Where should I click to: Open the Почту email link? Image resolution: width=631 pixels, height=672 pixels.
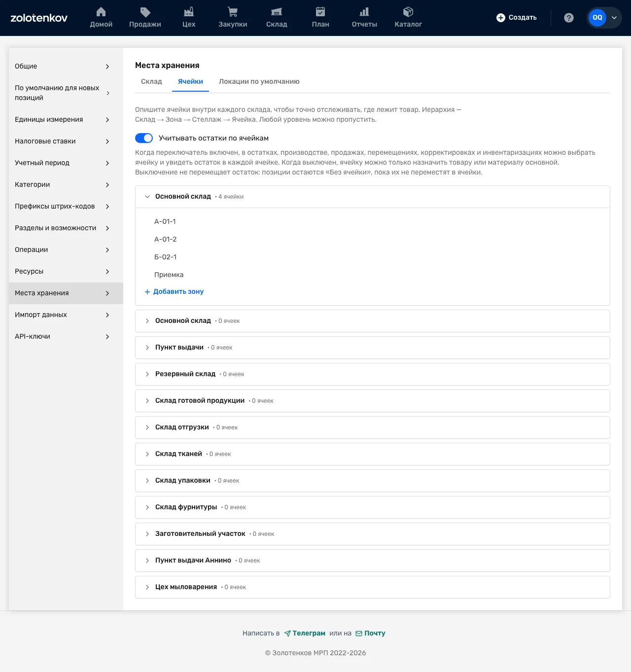tap(371, 634)
